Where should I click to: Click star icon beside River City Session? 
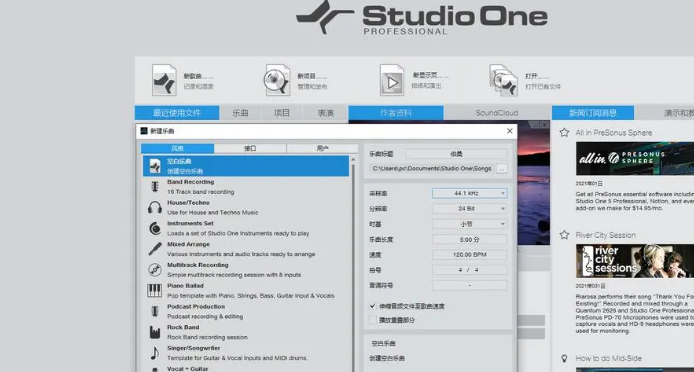point(564,235)
